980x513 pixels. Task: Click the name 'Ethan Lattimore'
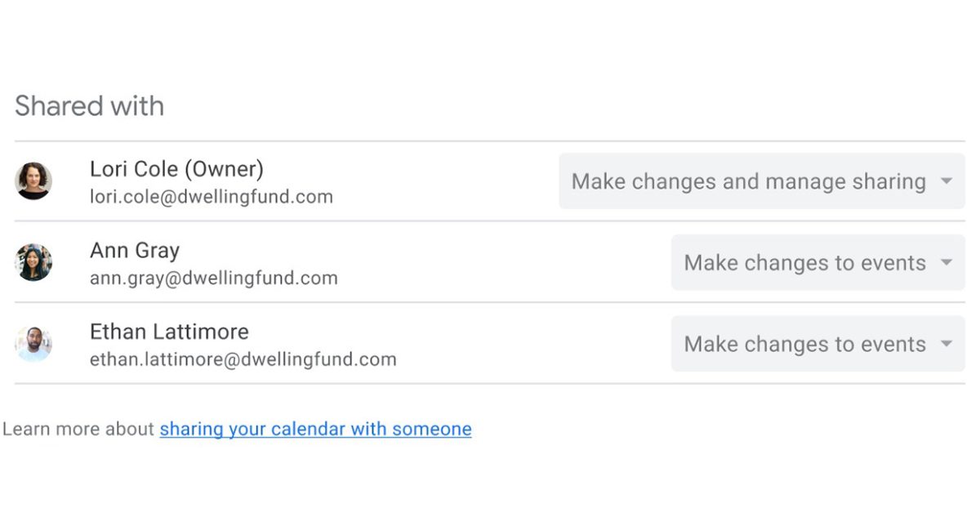(169, 332)
